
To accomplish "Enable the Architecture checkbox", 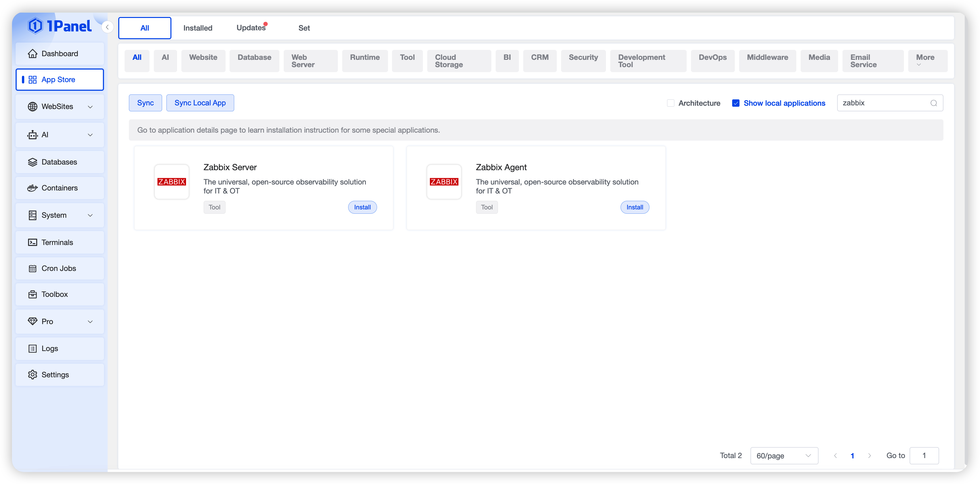I will click(671, 103).
